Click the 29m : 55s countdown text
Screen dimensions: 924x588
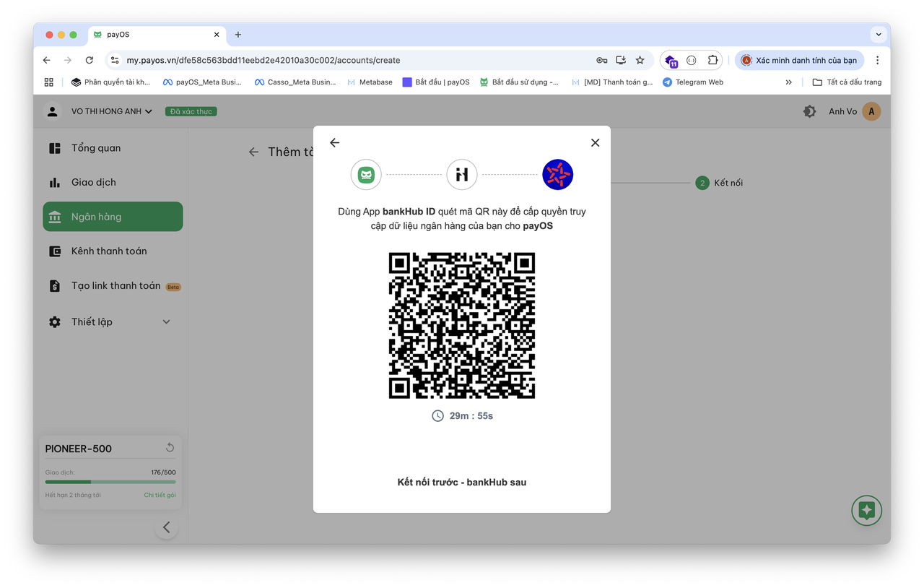point(471,416)
